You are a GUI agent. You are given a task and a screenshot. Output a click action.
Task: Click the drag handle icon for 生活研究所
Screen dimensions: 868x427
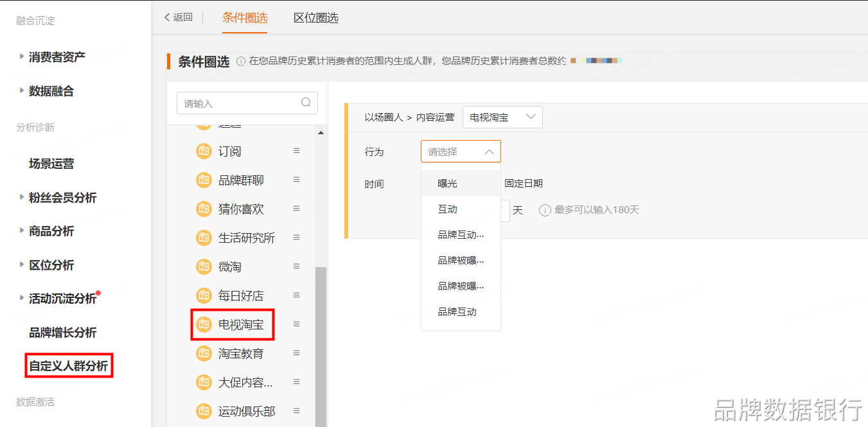point(297,238)
